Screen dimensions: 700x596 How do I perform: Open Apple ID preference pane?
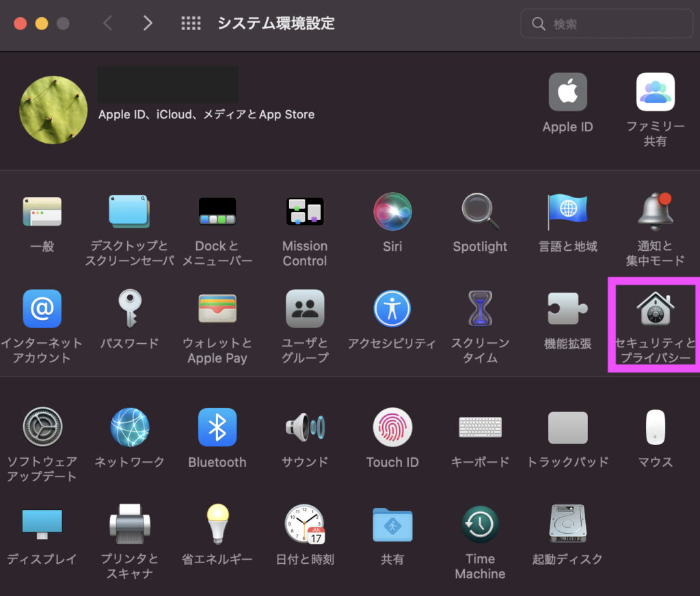(x=567, y=92)
